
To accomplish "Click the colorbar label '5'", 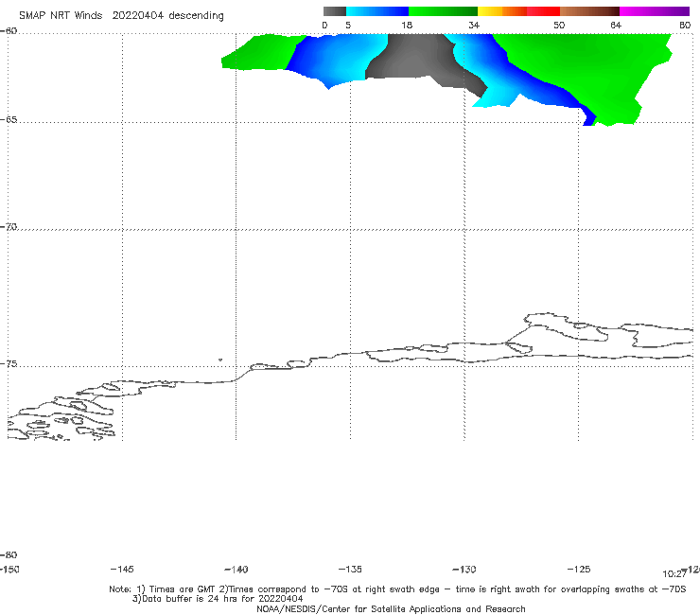I will click(x=348, y=26).
